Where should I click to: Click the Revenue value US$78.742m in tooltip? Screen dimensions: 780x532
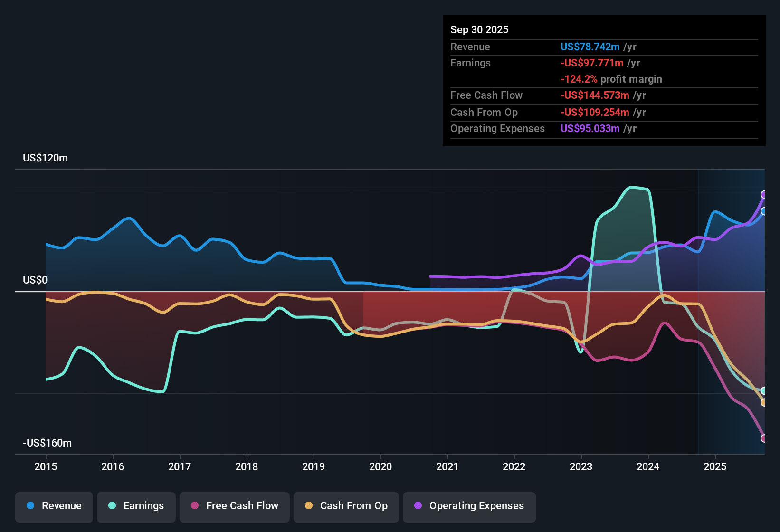[x=590, y=47]
